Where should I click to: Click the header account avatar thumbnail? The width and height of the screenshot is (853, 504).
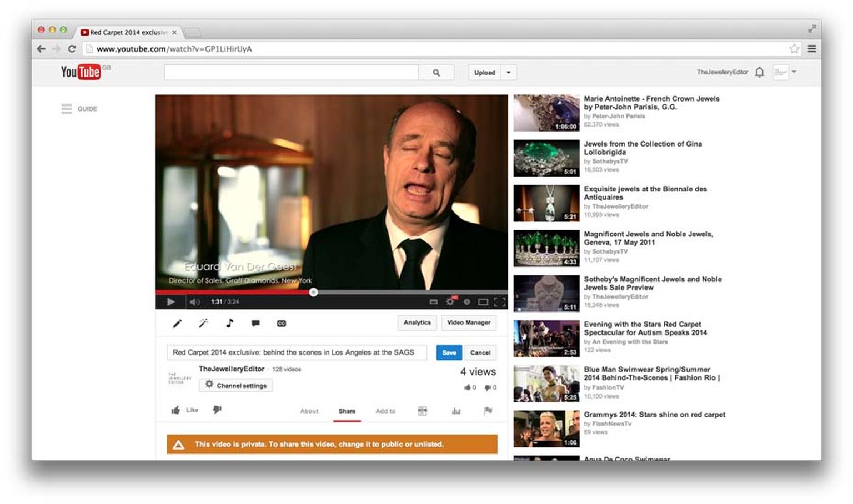point(781,72)
